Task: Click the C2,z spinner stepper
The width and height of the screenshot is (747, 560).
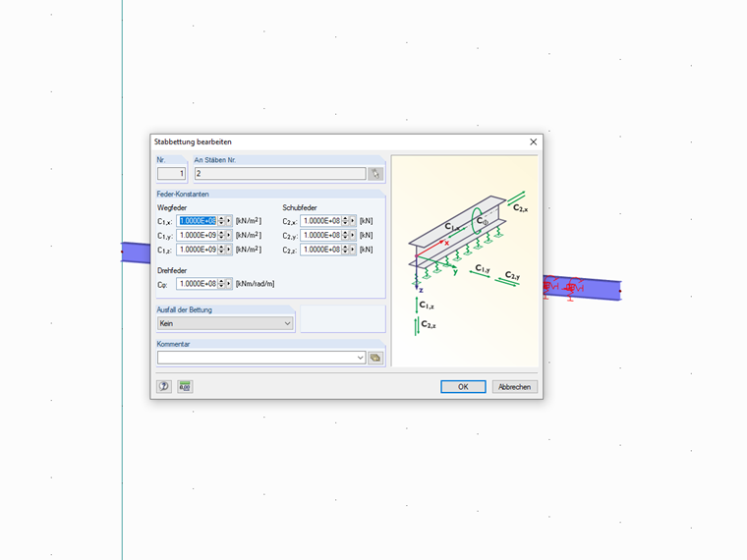Action: [x=345, y=250]
